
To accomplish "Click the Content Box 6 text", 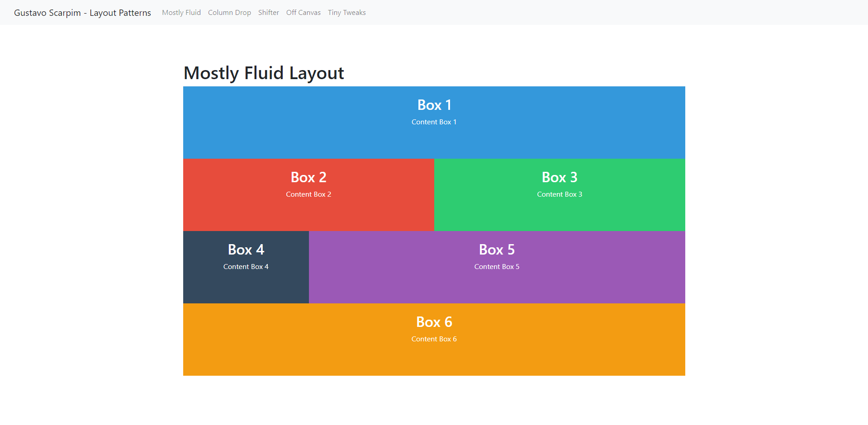I will coord(434,339).
